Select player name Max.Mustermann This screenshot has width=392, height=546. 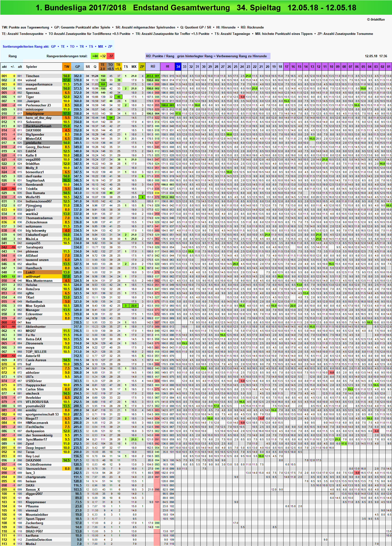39,281
